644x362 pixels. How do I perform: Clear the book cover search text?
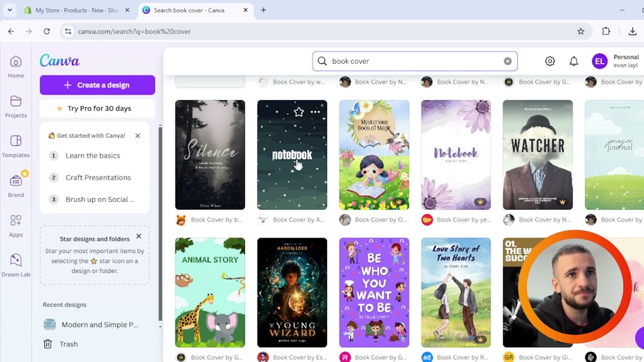pos(508,61)
